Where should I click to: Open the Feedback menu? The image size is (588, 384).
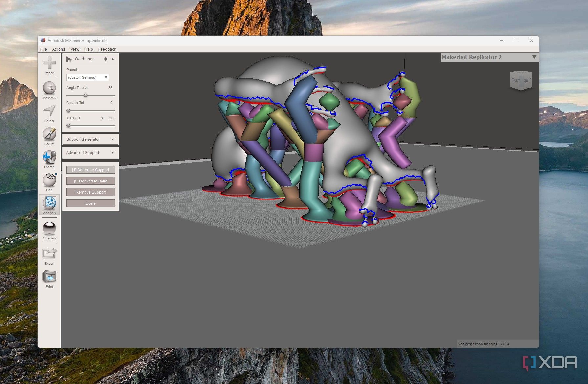(107, 49)
